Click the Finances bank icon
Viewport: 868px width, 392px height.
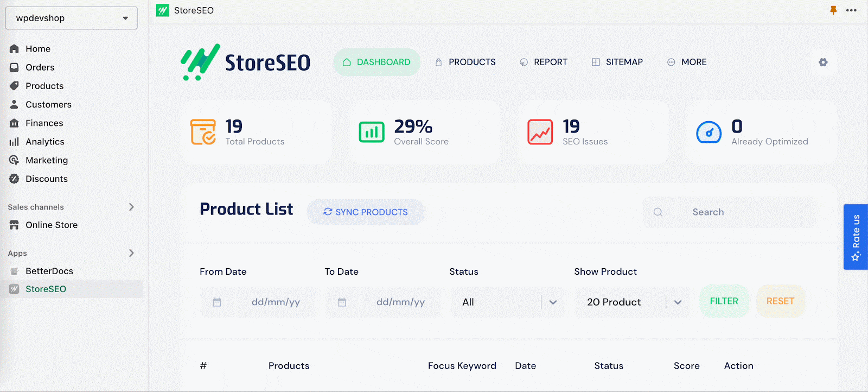click(14, 123)
